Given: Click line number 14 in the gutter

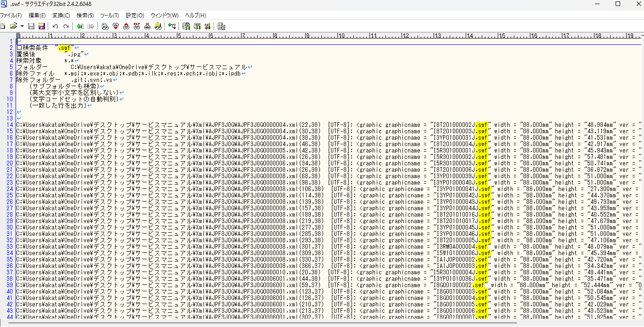Looking at the screenshot, I should [x=10, y=125].
